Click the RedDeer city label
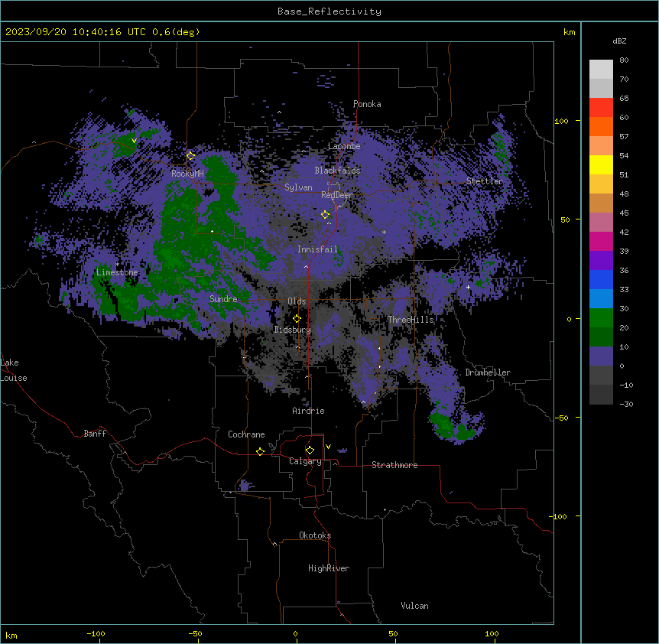 tap(337, 195)
